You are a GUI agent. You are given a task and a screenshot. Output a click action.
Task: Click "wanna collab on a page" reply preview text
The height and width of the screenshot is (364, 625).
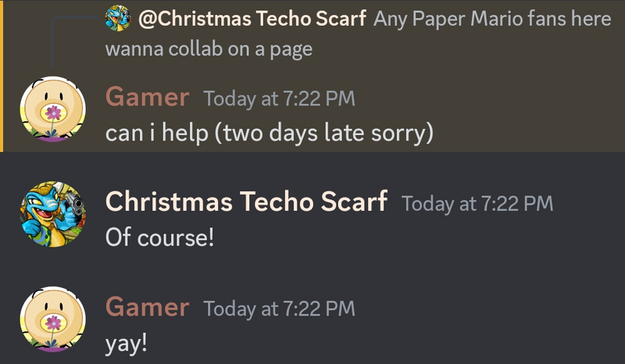tap(209, 49)
